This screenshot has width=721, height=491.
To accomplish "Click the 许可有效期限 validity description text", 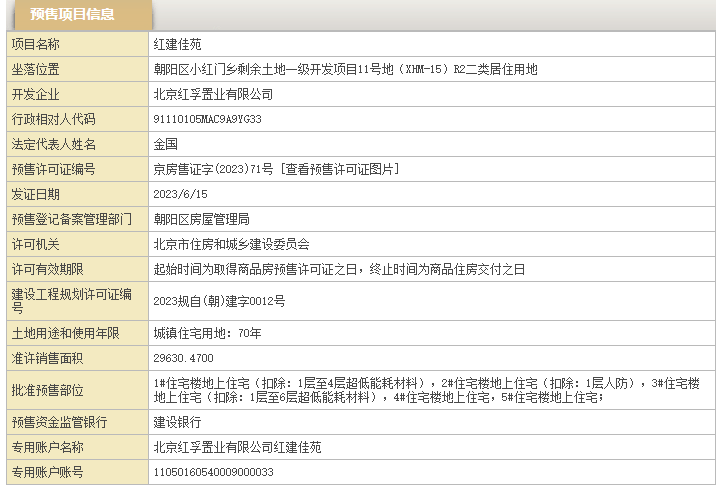I will tap(339, 269).
